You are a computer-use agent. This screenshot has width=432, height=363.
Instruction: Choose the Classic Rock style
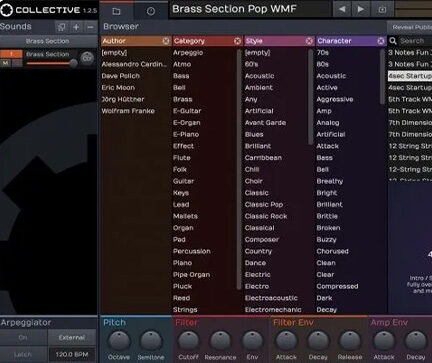266,216
